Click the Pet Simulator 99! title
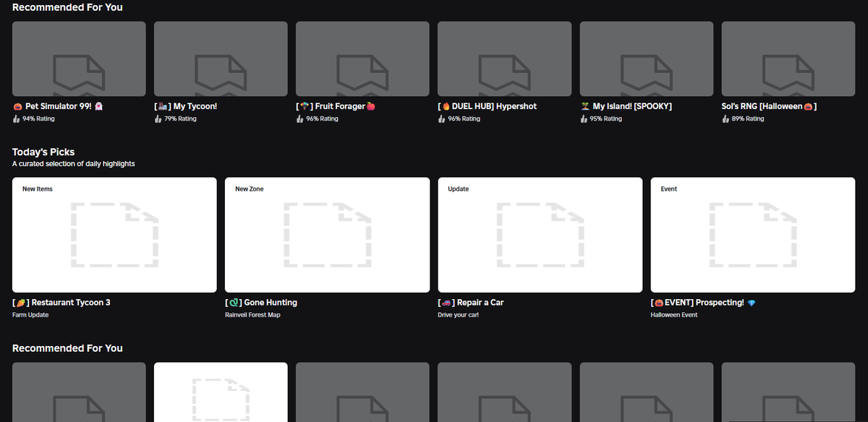The image size is (868, 422). coord(58,106)
